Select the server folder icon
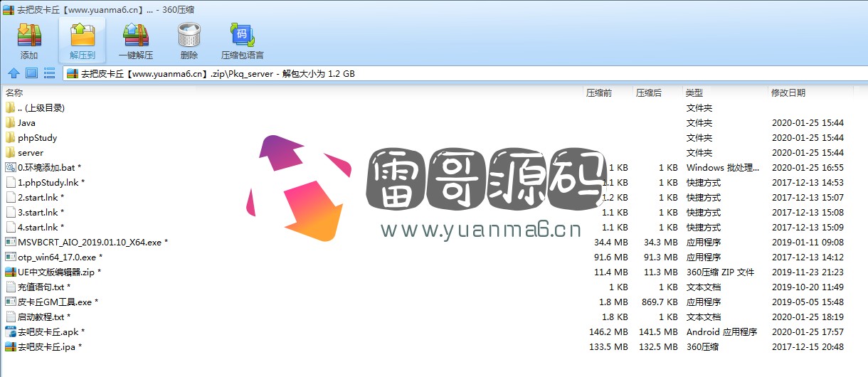Viewport: 868px width, 377px height. pos(10,152)
